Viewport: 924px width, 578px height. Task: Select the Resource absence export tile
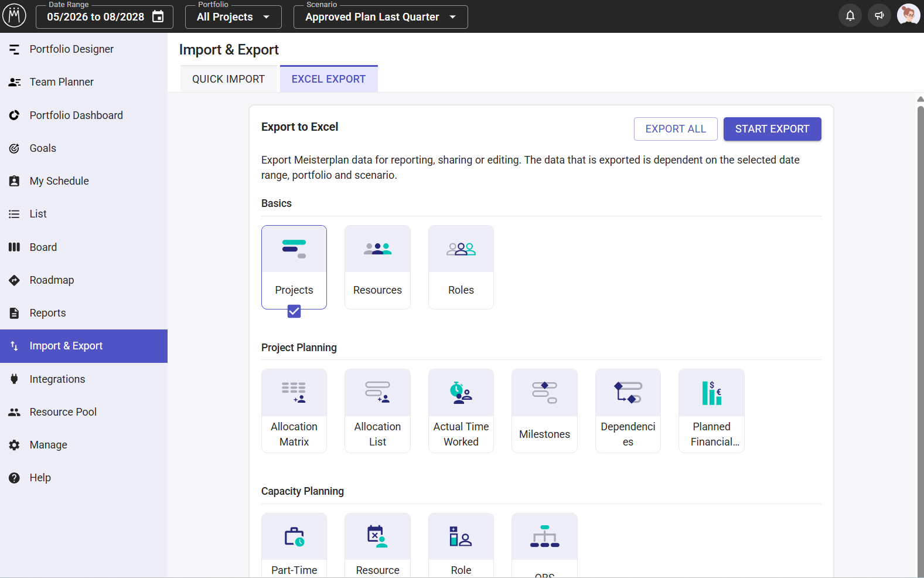click(377, 545)
